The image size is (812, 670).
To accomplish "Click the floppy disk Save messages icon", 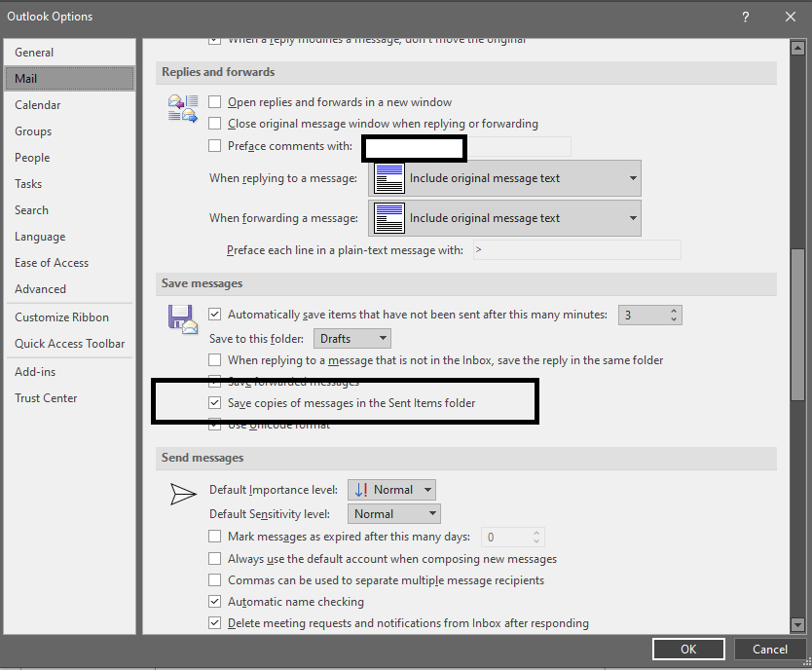I will pyautogui.click(x=182, y=318).
